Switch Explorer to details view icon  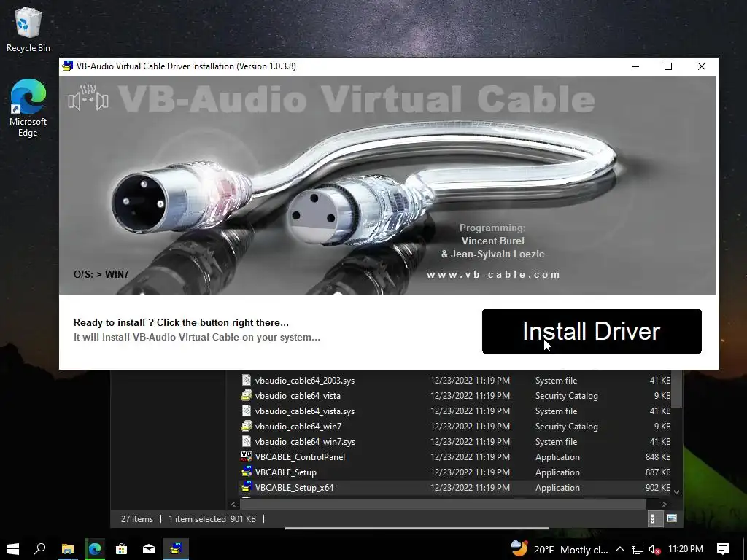(x=655, y=518)
